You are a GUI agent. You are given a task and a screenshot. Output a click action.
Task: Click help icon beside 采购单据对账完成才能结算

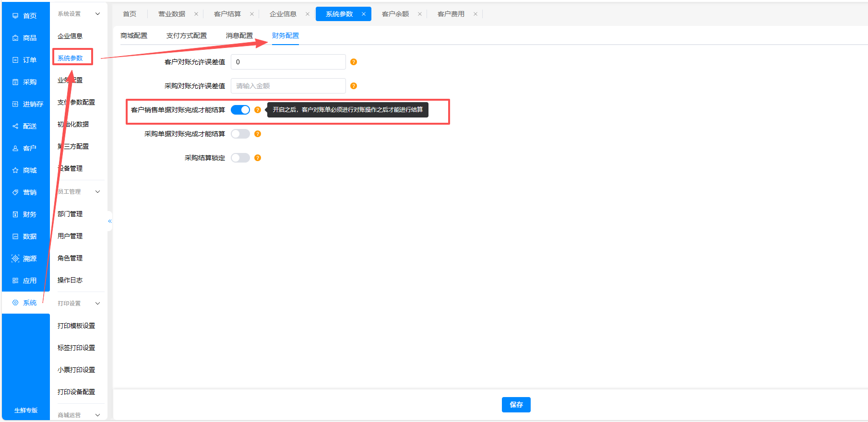point(258,134)
